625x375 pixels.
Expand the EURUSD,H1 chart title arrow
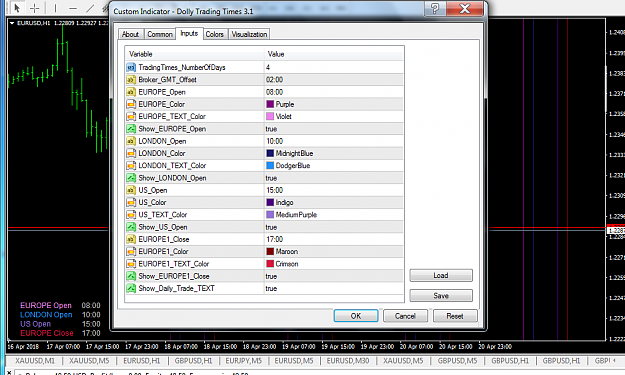click(x=12, y=23)
